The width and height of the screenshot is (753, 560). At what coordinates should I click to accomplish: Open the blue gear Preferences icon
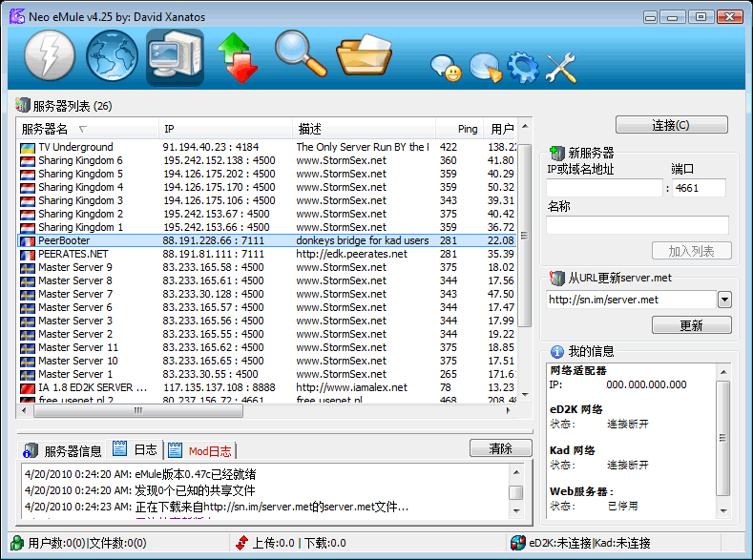523,67
